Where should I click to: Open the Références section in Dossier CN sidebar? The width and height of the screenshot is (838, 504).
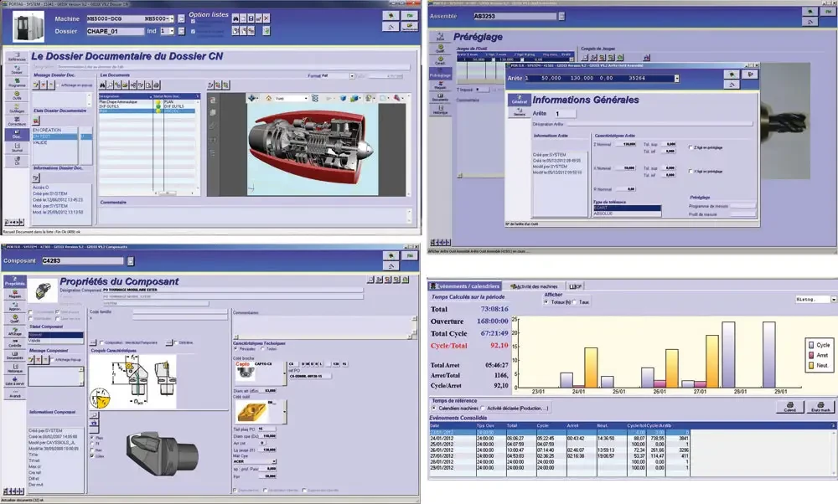[x=17, y=57]
